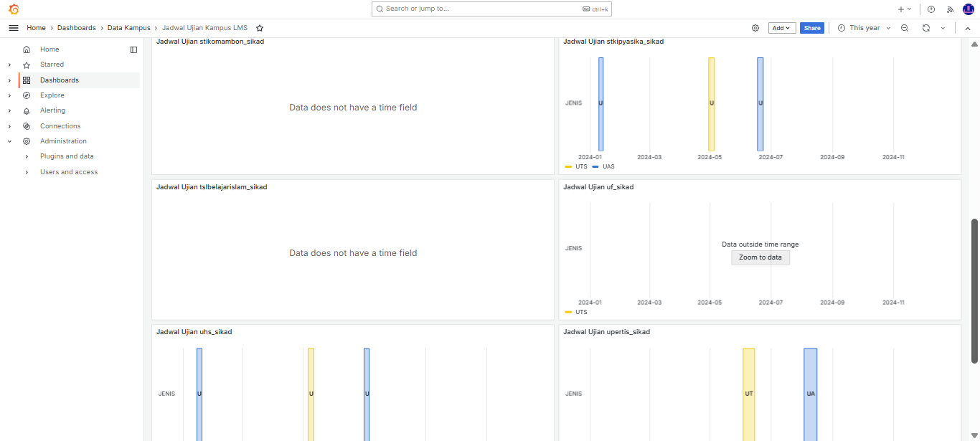Mark dashboard as favorite with star

pyautogui.click(x=260, y=28)
